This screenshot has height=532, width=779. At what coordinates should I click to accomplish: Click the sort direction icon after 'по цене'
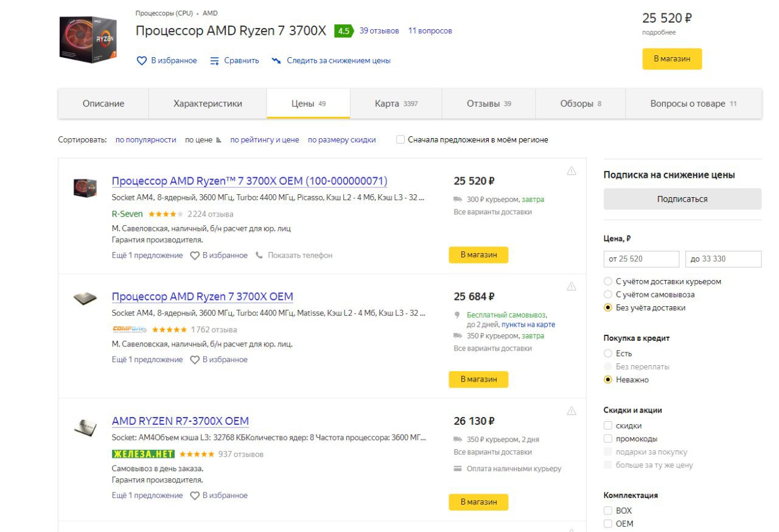tap(218, 140)
